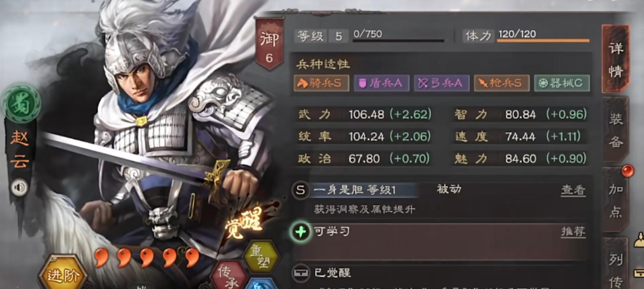The image size is (644, 289).
Task: Mute the character voice speaker icon
Action: click(19, 187)
